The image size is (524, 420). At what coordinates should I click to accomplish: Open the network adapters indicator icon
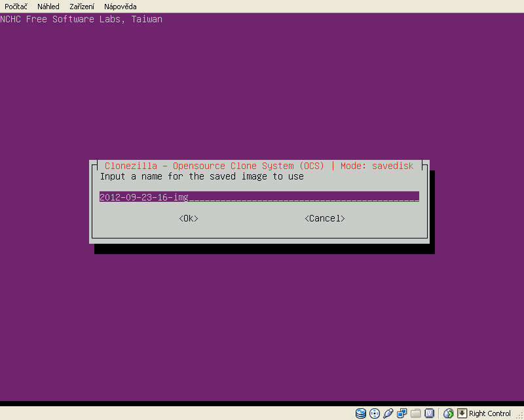[402, 413]
